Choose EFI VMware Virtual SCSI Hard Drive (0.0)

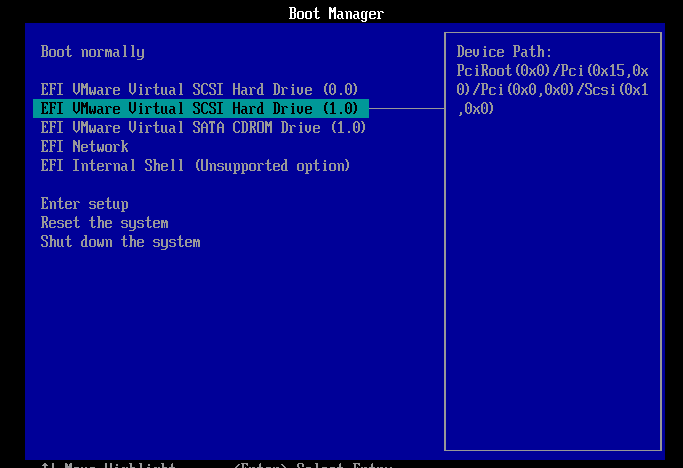[x=199, y=89]
